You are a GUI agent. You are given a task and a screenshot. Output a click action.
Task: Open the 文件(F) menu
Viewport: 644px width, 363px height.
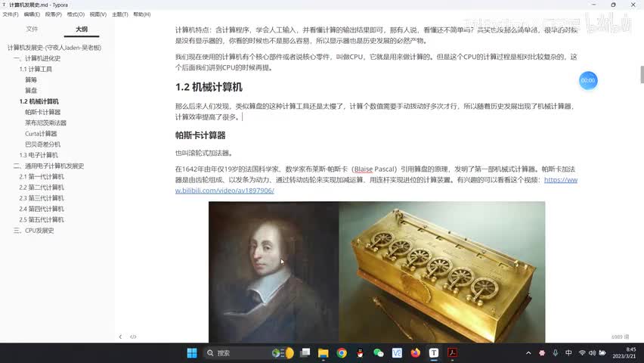[11, 14]
